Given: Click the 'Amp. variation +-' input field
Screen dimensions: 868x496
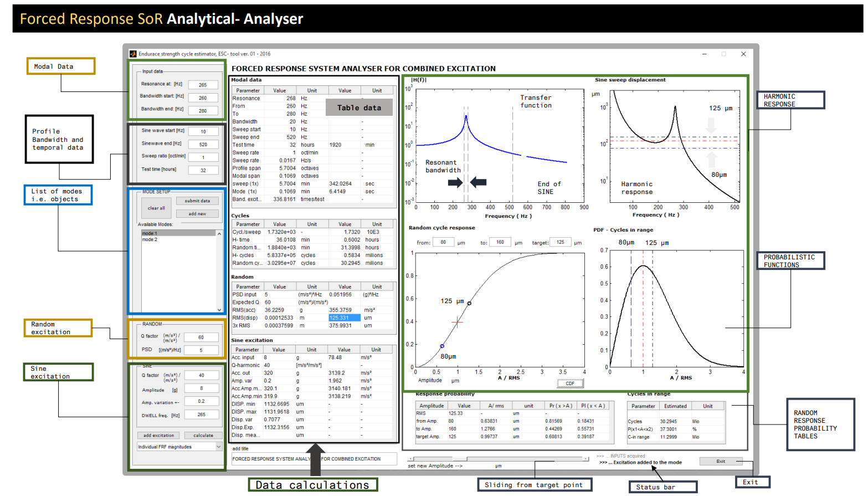Looking at the screenshot, I should (x=202, y=401).
